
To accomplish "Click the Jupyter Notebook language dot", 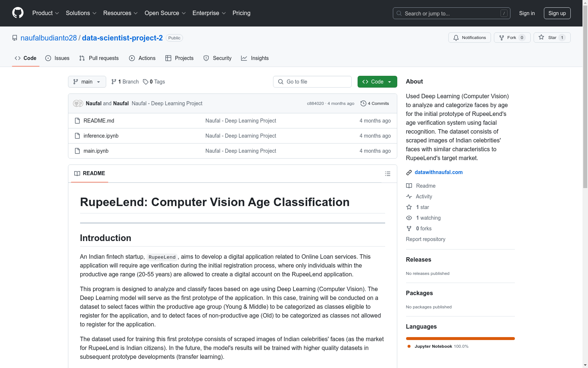I will 409,346.
